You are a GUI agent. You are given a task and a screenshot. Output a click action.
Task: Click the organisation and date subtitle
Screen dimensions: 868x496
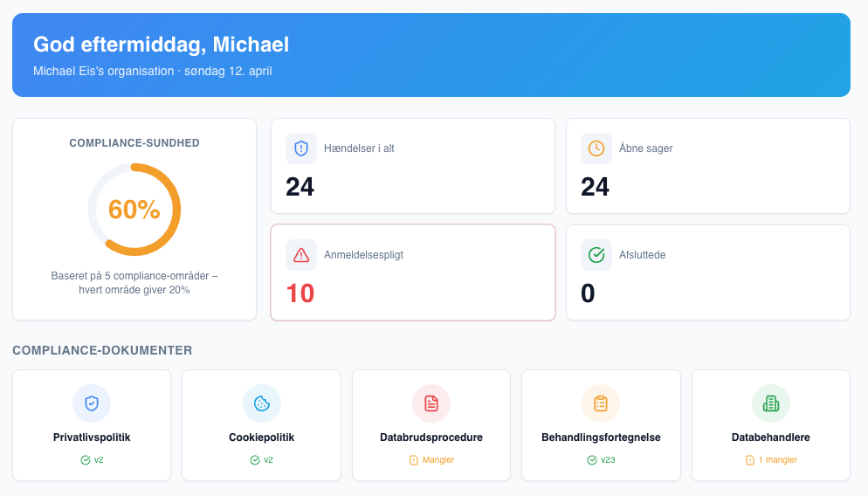pos(152,71)
